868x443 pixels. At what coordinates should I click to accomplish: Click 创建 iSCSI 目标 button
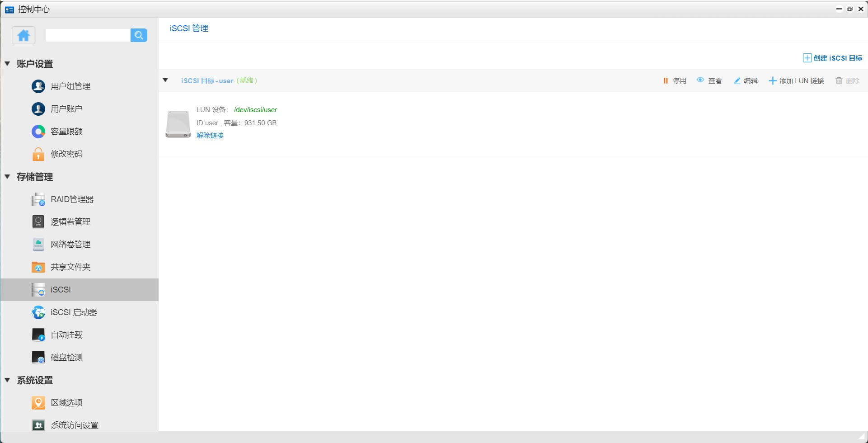click(832, 58)
